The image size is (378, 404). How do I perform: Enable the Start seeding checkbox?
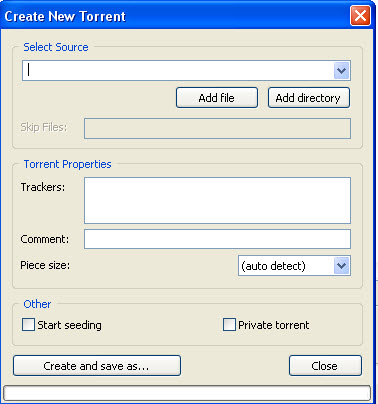coord(28,324)
